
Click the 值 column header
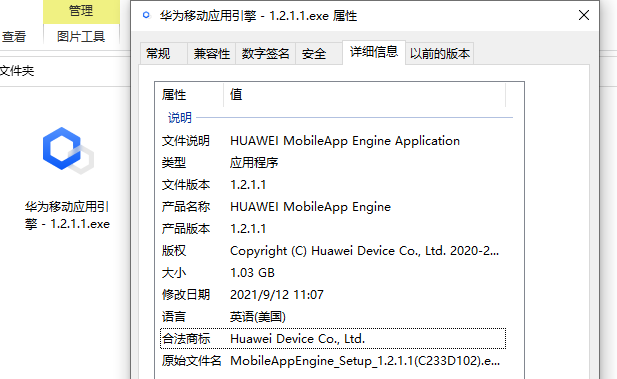pyautogui.click(x=364, y=94)
